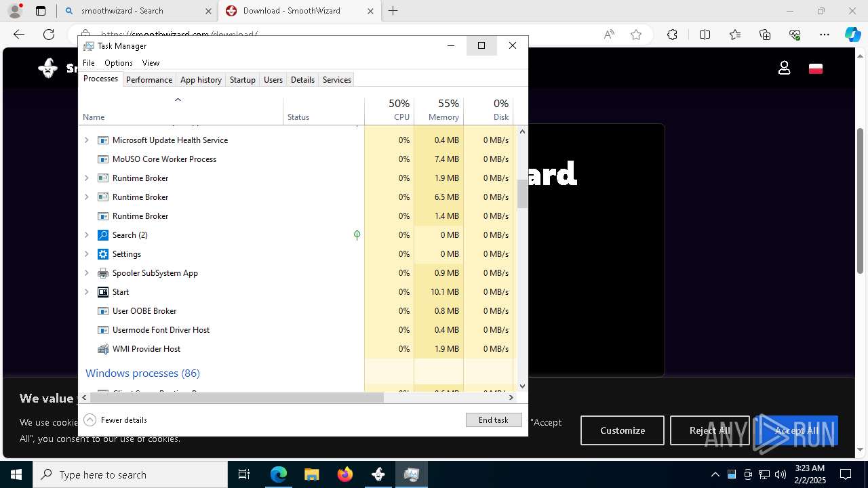This screenshot has height=488, width=868.
Task: Switch to the Details tab
Action: pos(302,80)
